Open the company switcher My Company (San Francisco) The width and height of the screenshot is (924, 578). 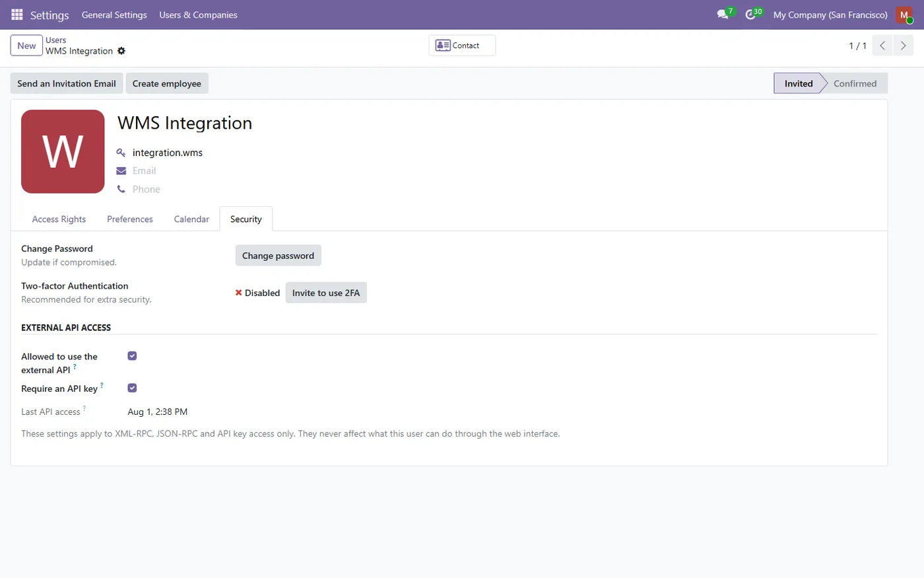coord(830,15)
